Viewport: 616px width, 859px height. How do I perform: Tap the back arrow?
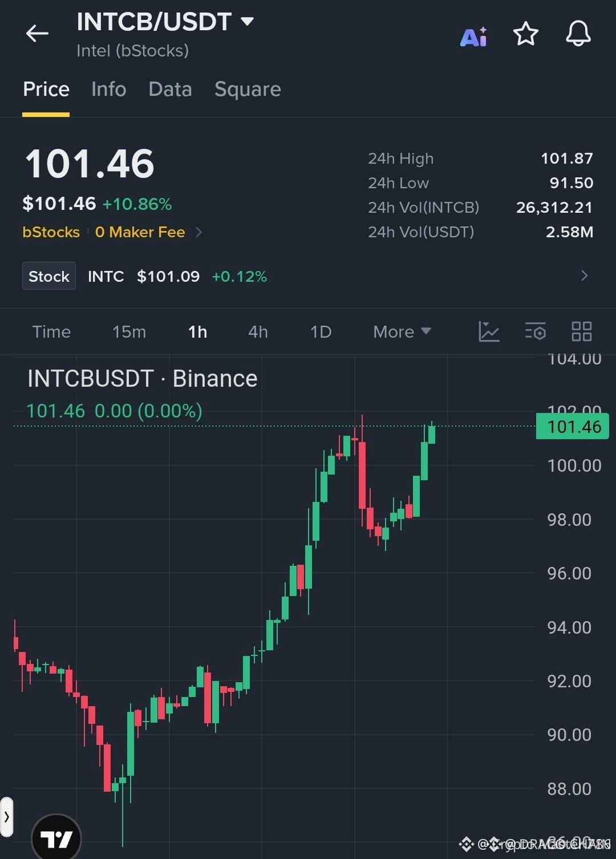(37, 34)
